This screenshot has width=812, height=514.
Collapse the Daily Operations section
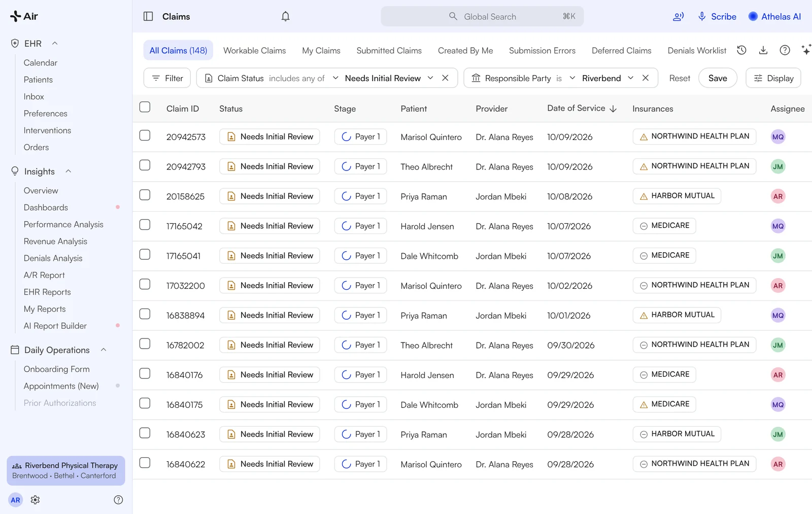pos(104,350)
